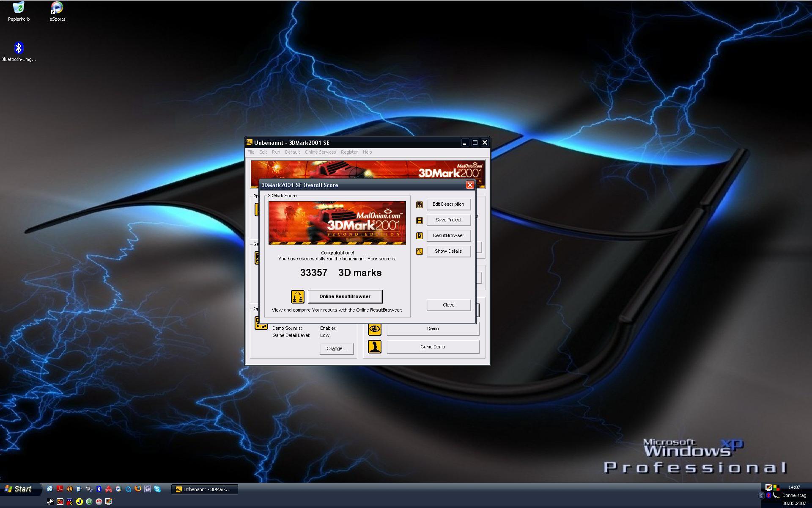The width and height of the screenshot is (812, 508).
Task: Launch Steam from quick launch bar
Action: pos(50,502)
